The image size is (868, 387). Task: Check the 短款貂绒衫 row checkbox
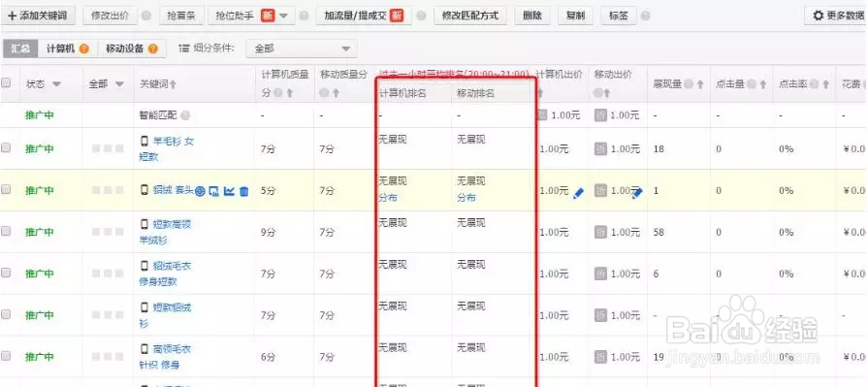[6, 314]
